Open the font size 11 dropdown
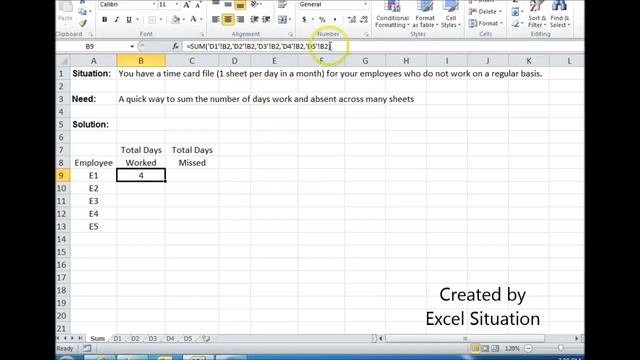640x360 pixels. pos(177,4)
